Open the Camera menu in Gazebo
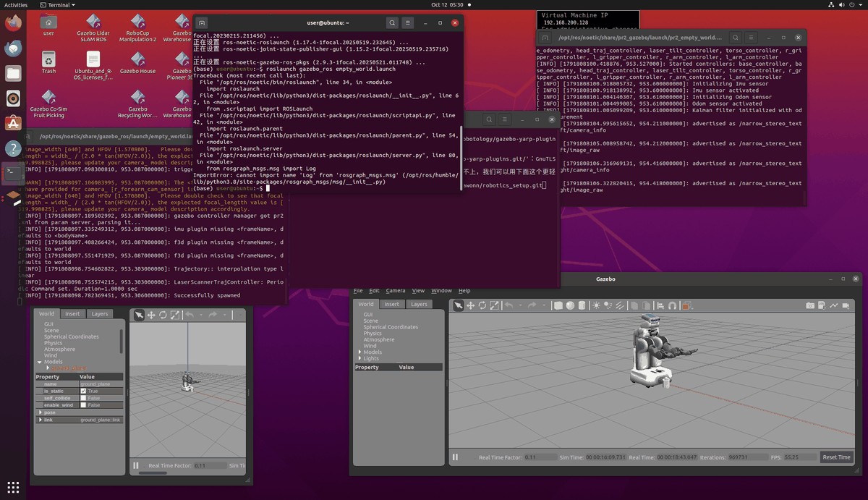Viewport: 868px width, 500px height. coord(396,291)
